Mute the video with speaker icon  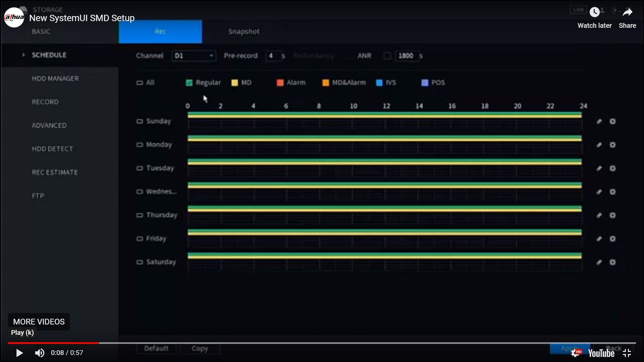[x=39, y=353]
